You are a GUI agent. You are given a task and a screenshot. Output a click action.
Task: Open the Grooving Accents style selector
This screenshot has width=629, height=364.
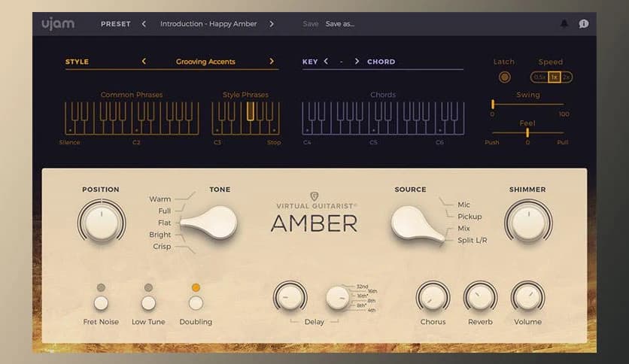click(205, 62)
